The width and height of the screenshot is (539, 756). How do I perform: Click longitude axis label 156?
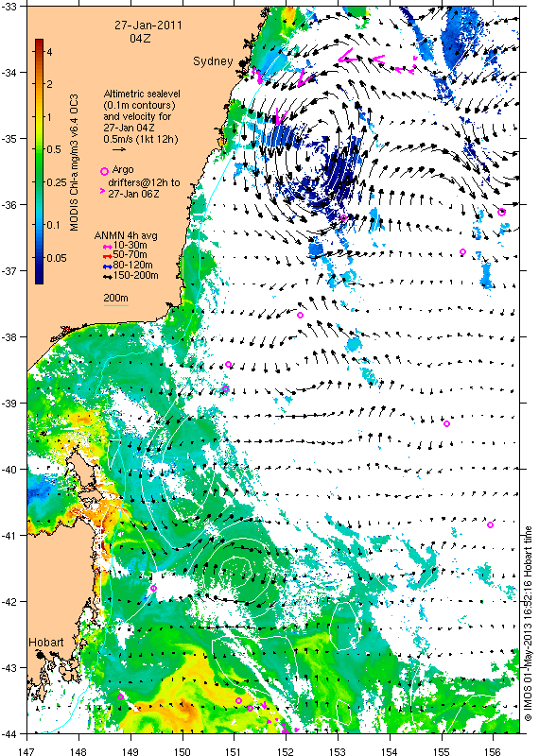coord(494,750)
